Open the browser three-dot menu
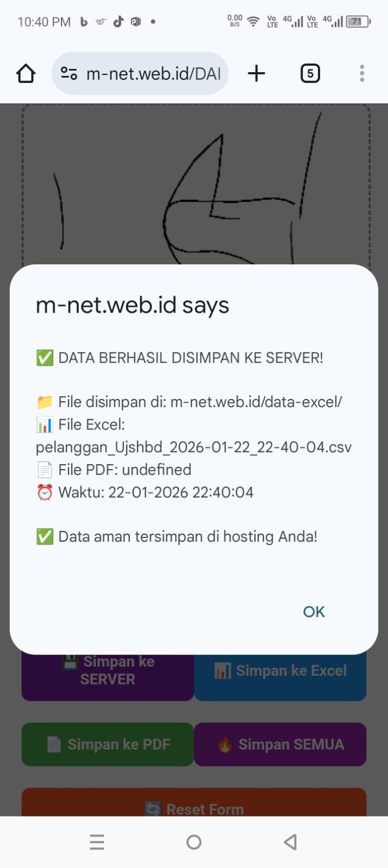This screenshot has height=868, width=388. (x=362, y=73)
